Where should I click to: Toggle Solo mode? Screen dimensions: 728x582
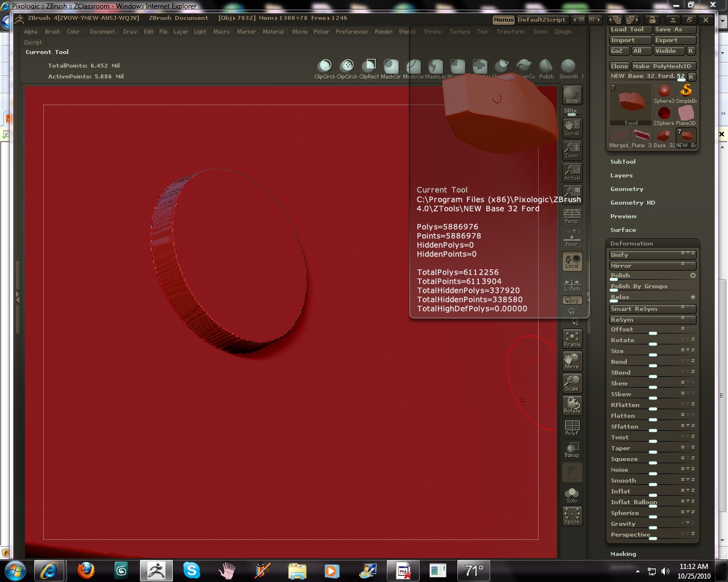(x=572, y=494)
